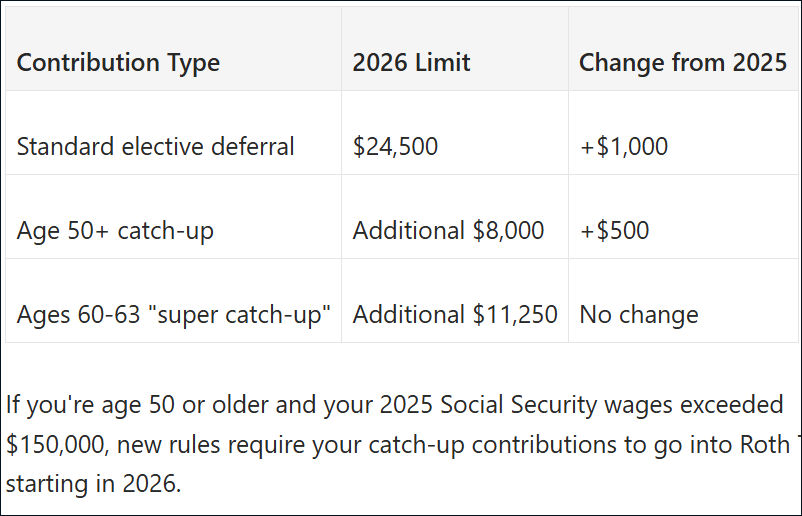Viewport: 802px width, 516px height.
Task: Click the +$500 change value
Action: 614,231
